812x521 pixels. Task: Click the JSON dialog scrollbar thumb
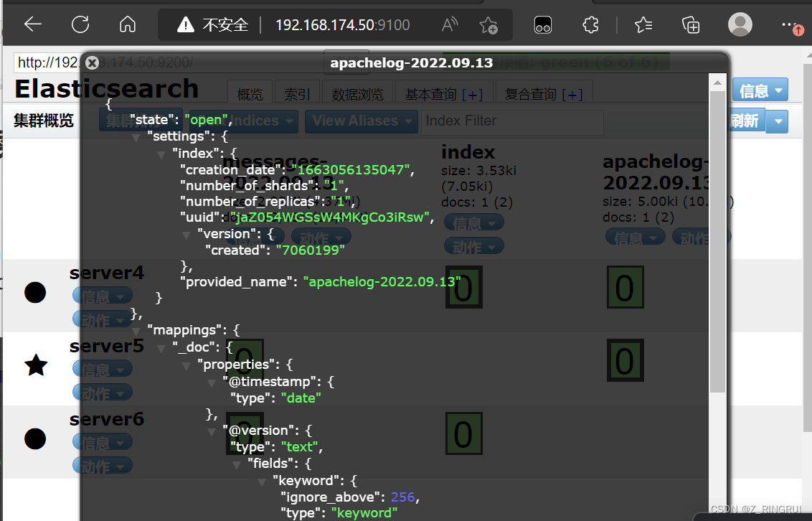coord(717,242)
